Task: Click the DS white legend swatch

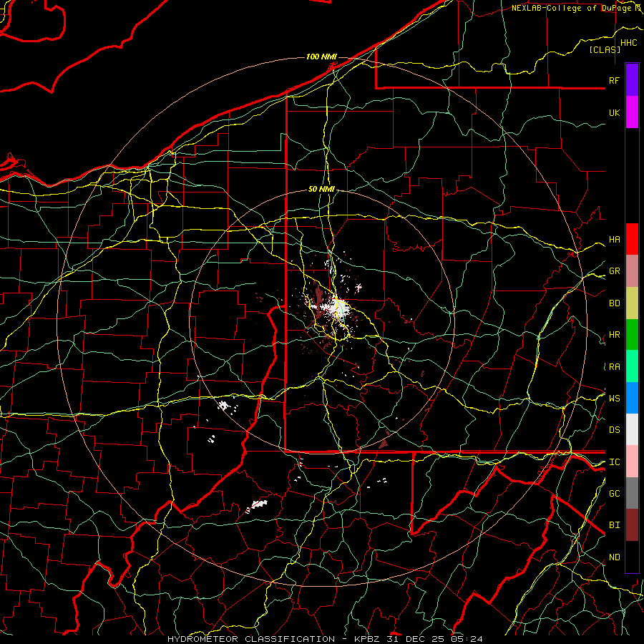Action: point(632,429)
